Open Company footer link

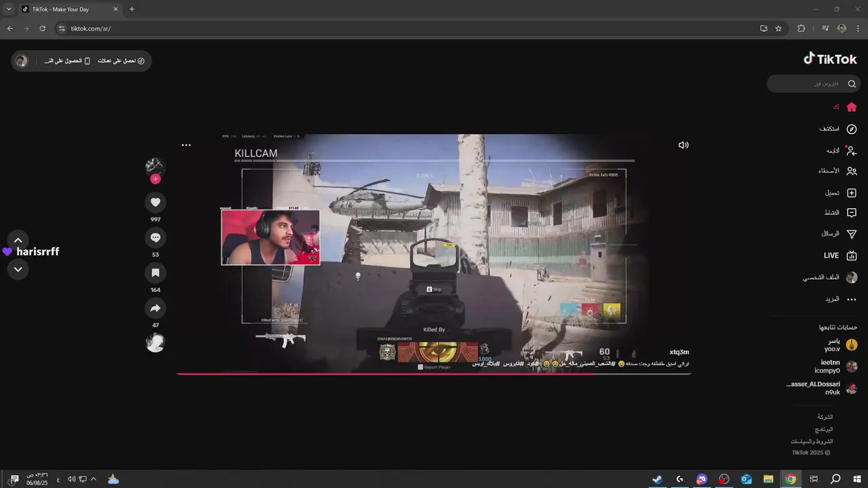tap(825, 417)
